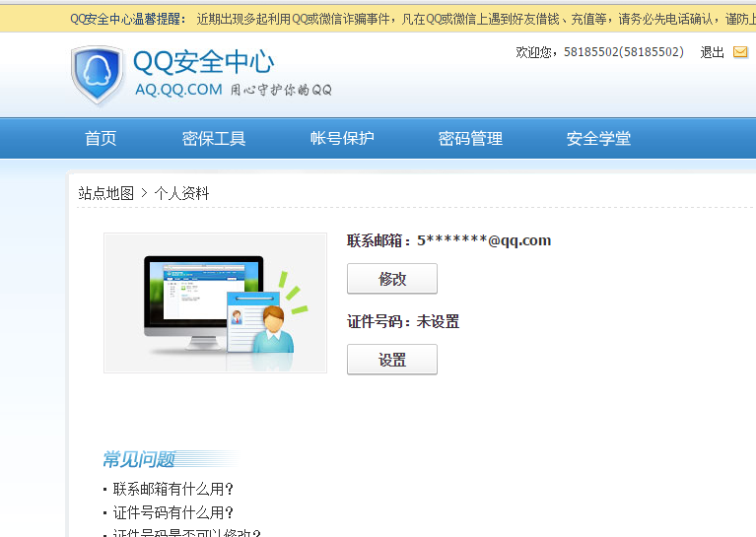This screenshot has width=756, height=537.
Task: Click the yellow QQ安全中心温馨提醒 notice banner
Action: [x=378, y=20]
